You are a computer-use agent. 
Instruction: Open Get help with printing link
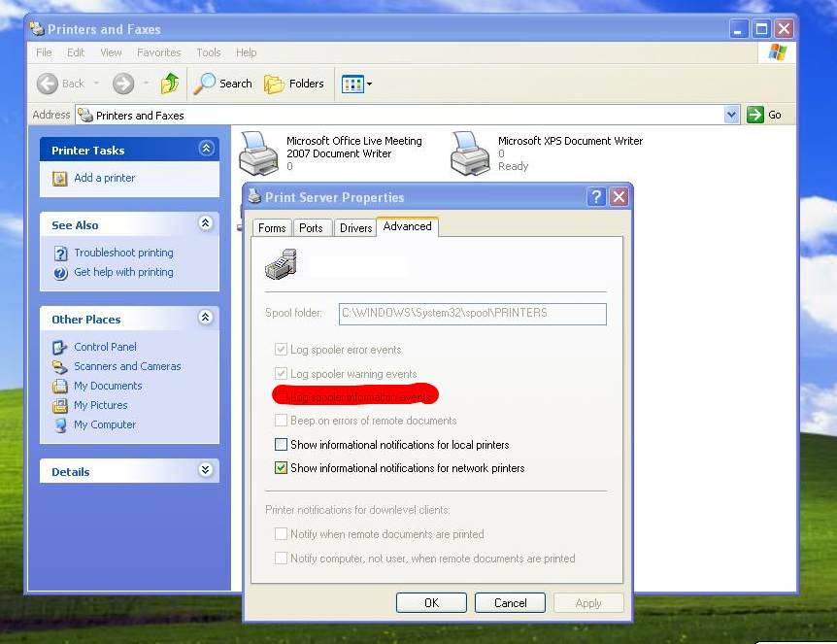pyautogui.click(x=123, y=272)
